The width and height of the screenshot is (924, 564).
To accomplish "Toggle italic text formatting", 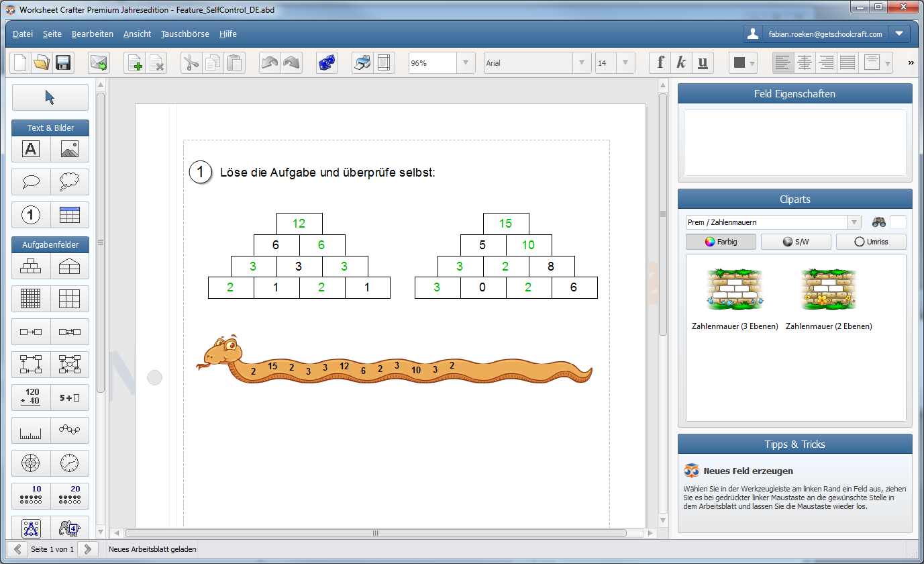I will 681,63.
